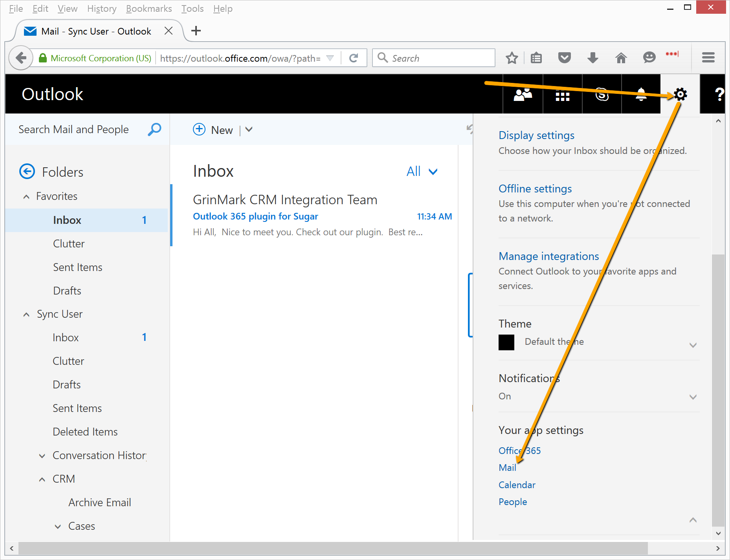Collapse Folders pane with back arrow icon
This screenshot has width=730, height=560.
pos(27,171)
